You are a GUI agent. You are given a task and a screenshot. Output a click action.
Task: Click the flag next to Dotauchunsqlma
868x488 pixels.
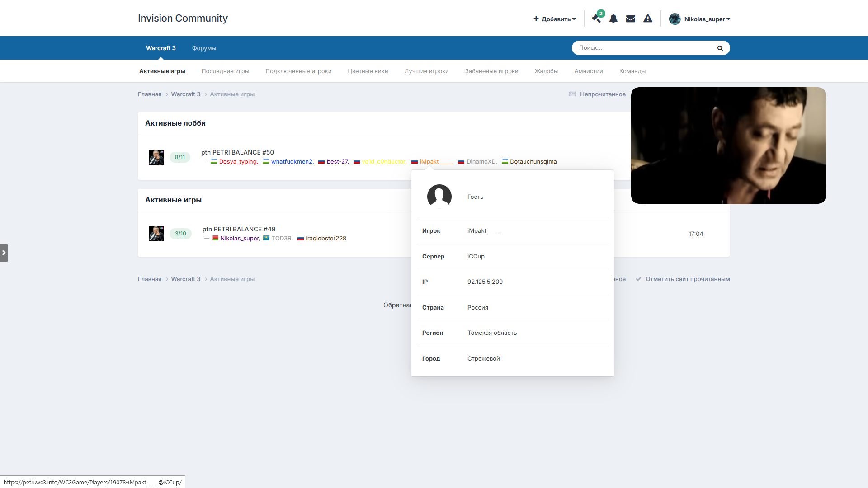coord(505,161)
